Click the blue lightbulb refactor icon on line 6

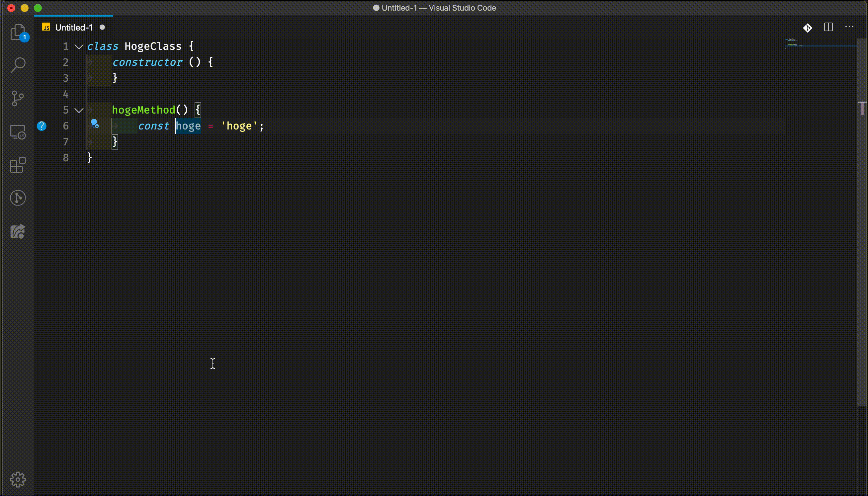coord(95,124)
